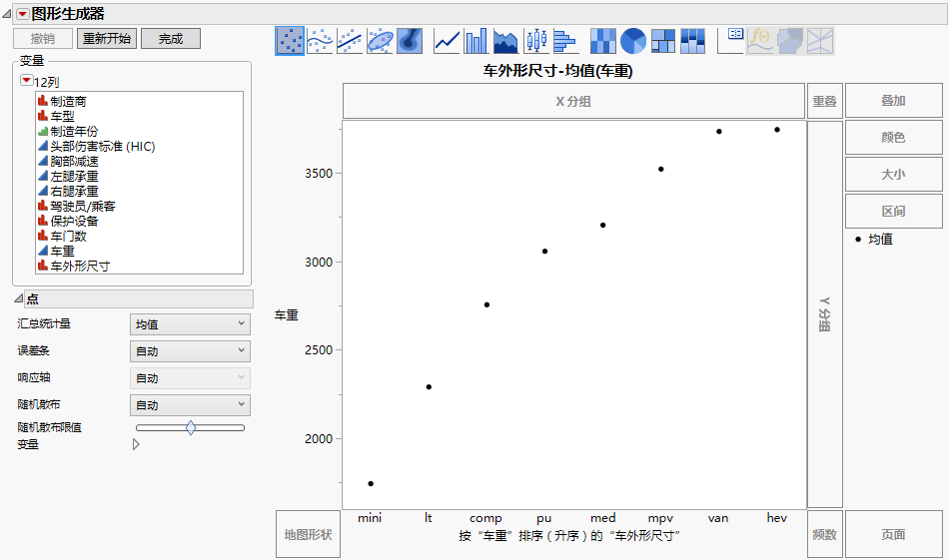The width and height of the screenshot is (949, 560).
Task: Click the 3500 Y axis tick label
Action: pos(319,173)
